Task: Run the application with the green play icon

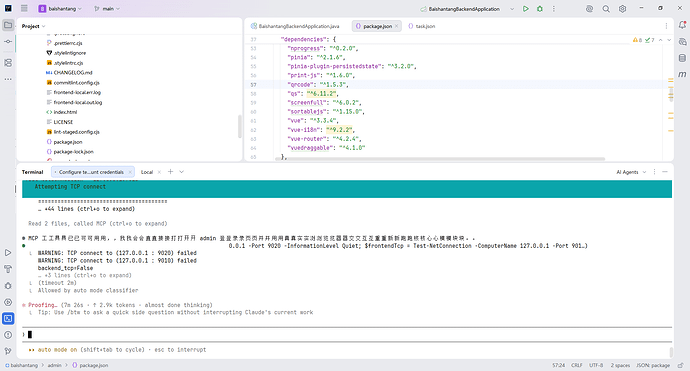Action: click(525, 9)
